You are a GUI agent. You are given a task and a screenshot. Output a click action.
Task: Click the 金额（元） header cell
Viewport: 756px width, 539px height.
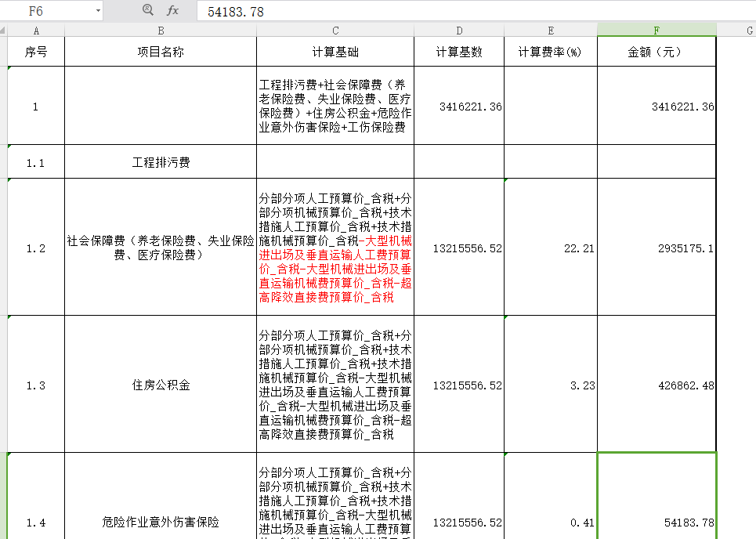click(x=657, y=52)
